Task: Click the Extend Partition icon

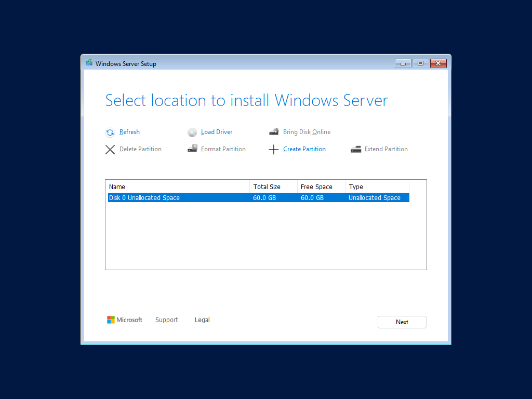Action: [x=356, y=149]
